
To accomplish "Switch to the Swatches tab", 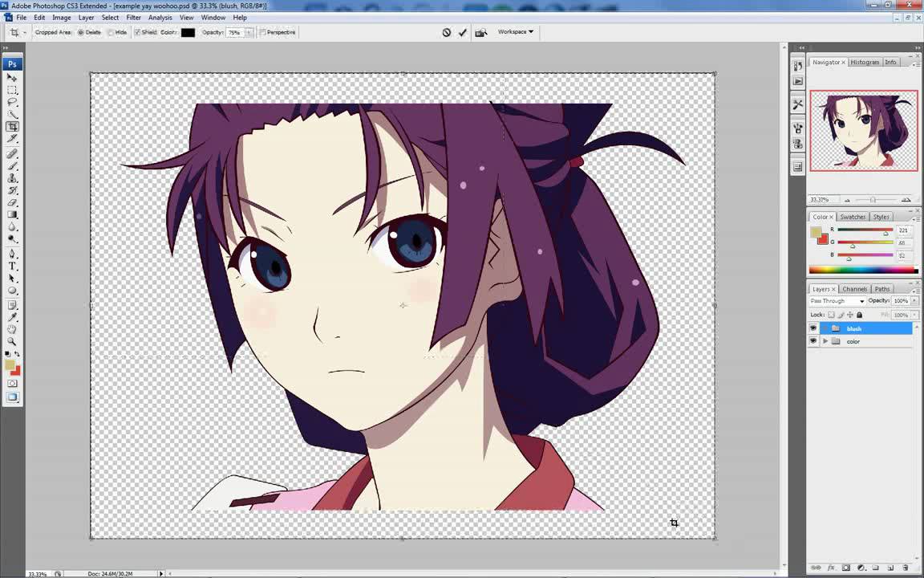I will (x=853, y=217).
